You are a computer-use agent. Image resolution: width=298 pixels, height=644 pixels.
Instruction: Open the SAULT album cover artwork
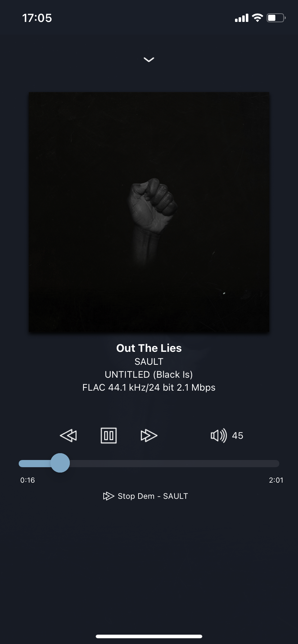149,212
